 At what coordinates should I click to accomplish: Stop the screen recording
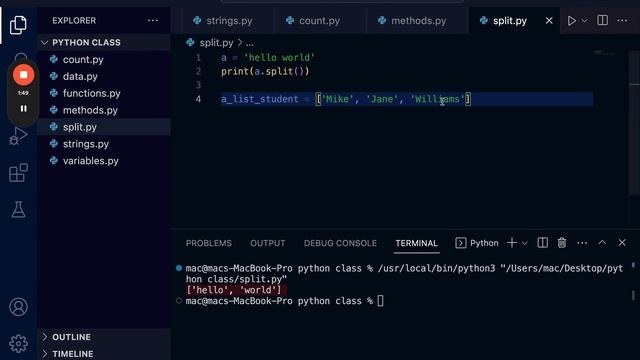click(24, 75)
